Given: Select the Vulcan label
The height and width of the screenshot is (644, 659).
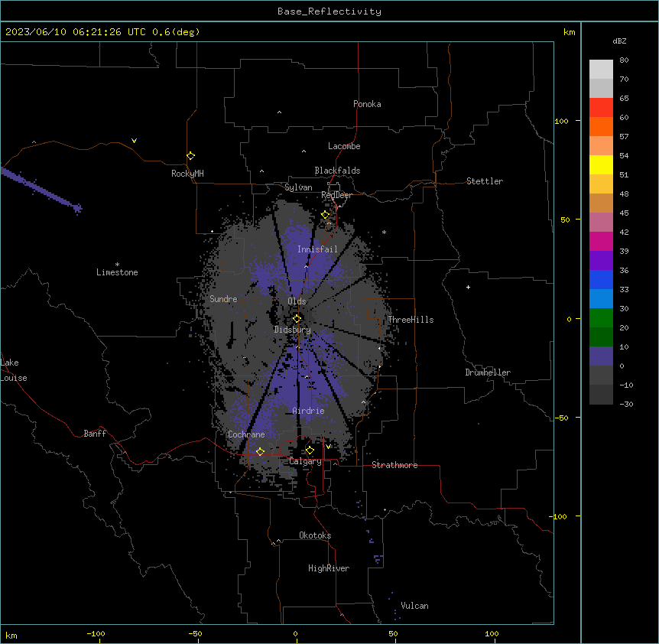Looking at the screenshot, I should (x=415, y=606).
